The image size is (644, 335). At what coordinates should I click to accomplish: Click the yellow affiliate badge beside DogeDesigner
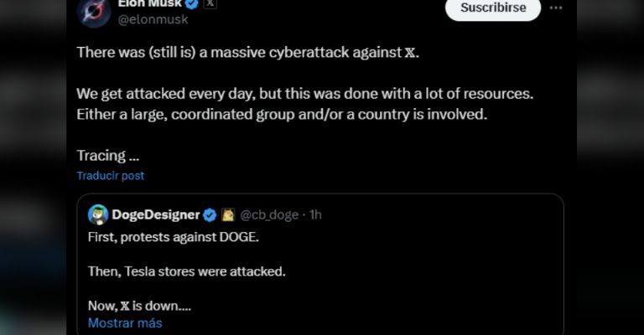[x=227, y=214]
